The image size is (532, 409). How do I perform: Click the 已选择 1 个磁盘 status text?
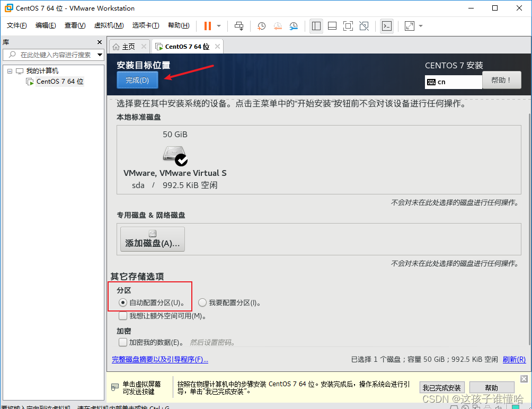click(376, 360)
